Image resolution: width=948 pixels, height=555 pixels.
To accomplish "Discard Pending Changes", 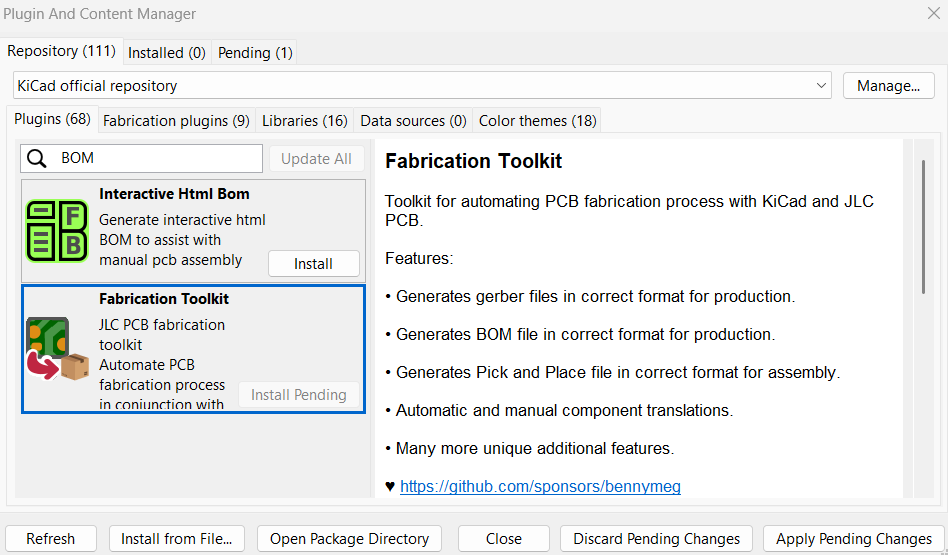I will click(x=657, y=539).
